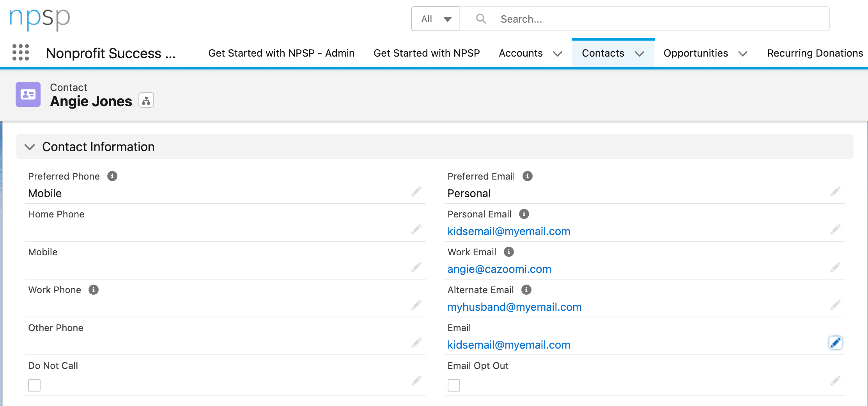Edit the Email Opt Out field pencil
Screen dimensions: 868x406
836,381
